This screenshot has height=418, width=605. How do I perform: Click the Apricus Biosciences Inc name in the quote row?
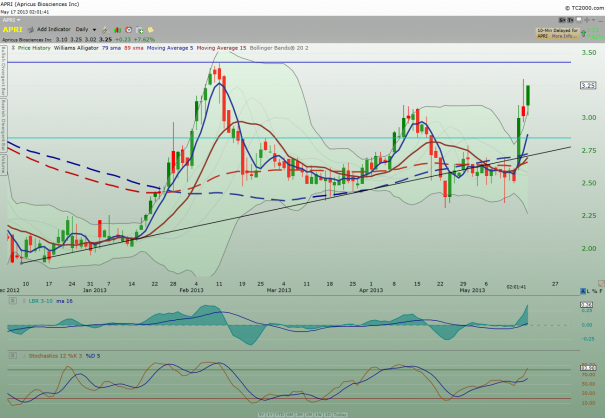(27, 40)
